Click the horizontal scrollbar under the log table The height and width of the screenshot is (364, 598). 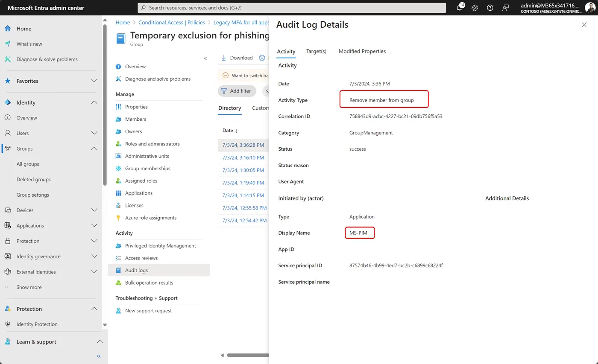[248, 355]
